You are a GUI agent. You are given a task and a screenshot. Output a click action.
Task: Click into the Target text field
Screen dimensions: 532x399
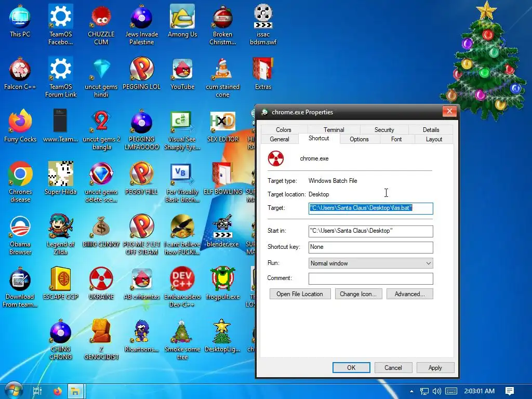pyautogui.click(x=370, y=208)
